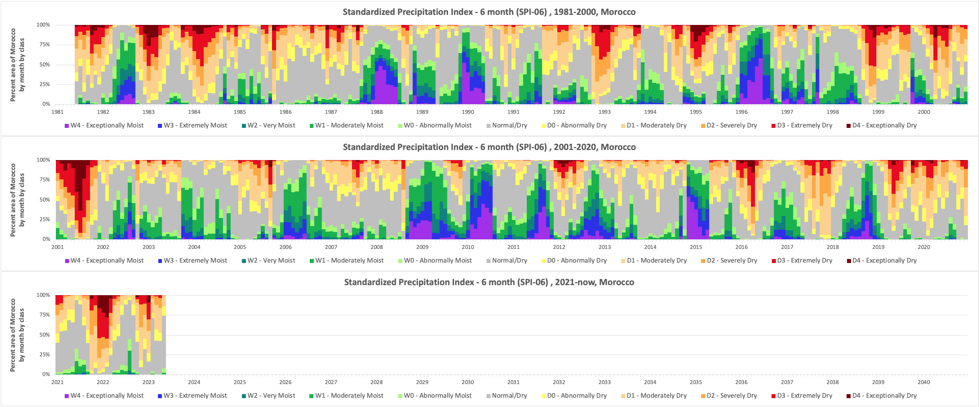Image resolution: width=980 pixels, height=407 pixels.
Task: Select W1 - Moderately Moist legend entry in 1981-2000 chart
Action: pos(346,125)
